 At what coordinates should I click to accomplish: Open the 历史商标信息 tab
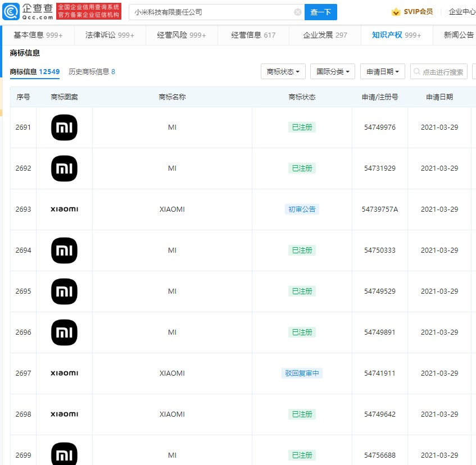click(x=89, y=71)
